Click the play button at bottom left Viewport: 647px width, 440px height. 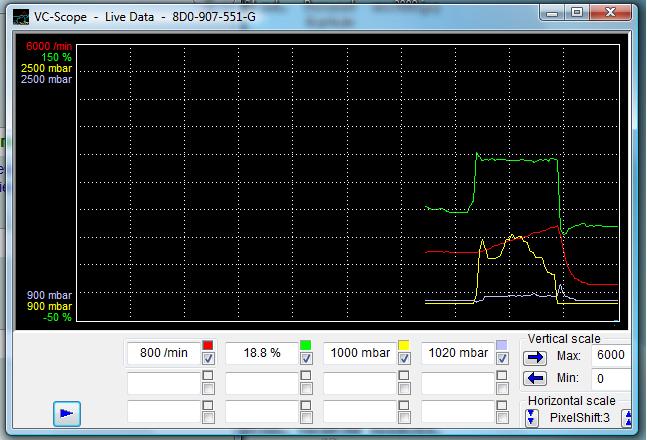click(x=68, y=412)
